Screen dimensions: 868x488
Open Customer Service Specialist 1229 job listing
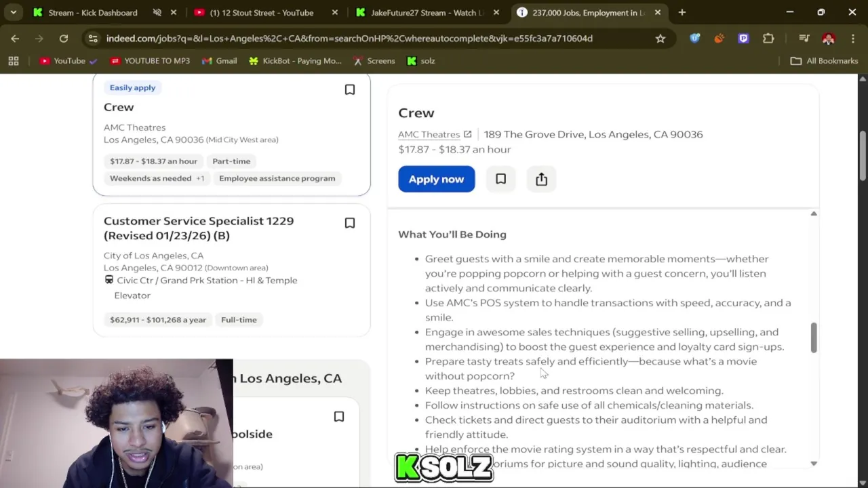[x=198, y=228]
